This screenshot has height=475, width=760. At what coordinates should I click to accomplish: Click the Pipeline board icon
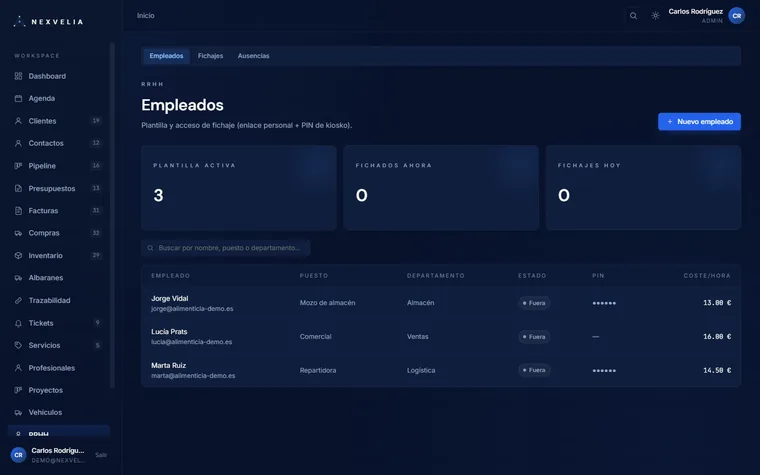tap(18, 166)
